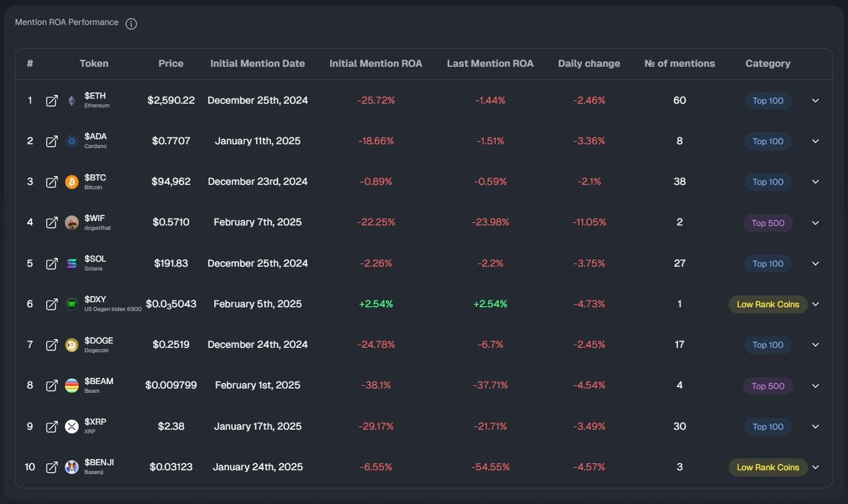
Task: Open external link icon for $ETH row
Action: [x=52, y=101]
